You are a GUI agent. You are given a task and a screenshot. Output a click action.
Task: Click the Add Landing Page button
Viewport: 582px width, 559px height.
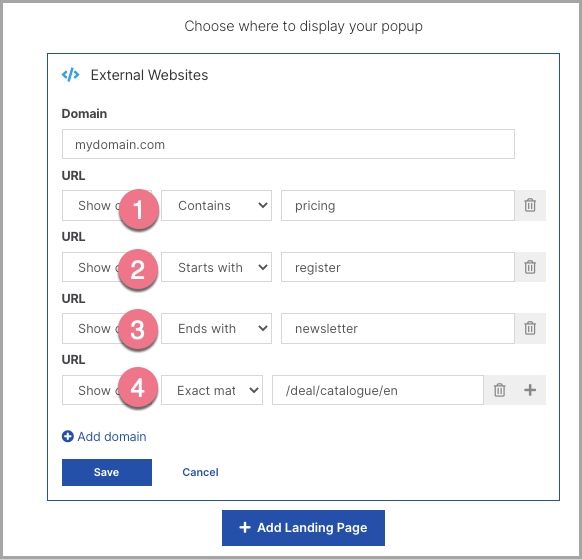(x=303, y=528)
